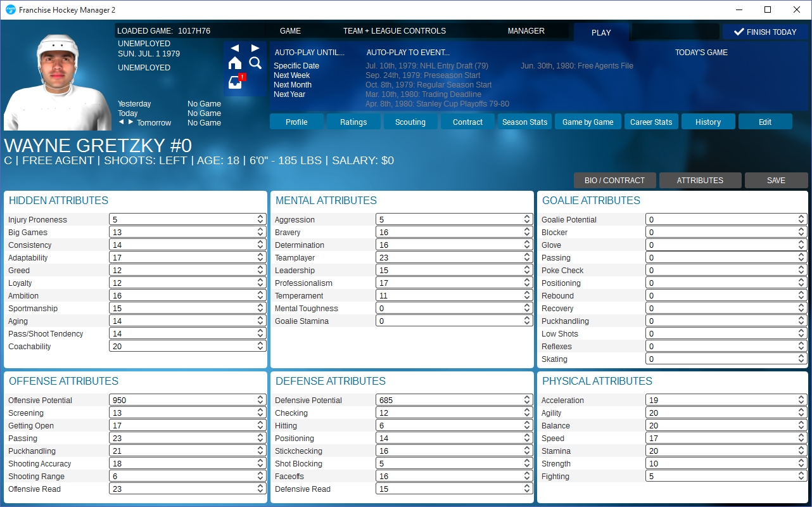The height and width of the screenshot is (507, 812).
Task: Click the home icon
Action: [x=235, y=63]
